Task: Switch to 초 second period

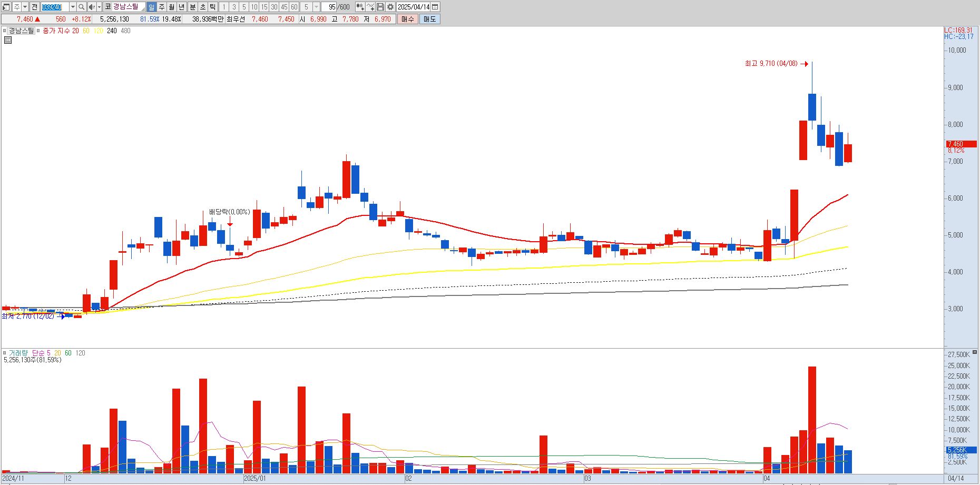Action: (202, 7)
